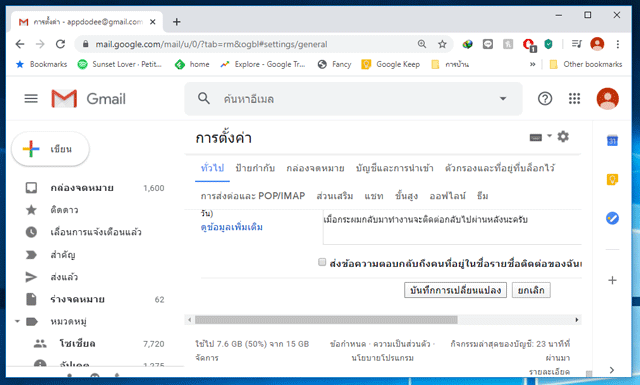This screenshot has height=385, width=640.
Task: Go back in browser history
Action: point(20,44)
